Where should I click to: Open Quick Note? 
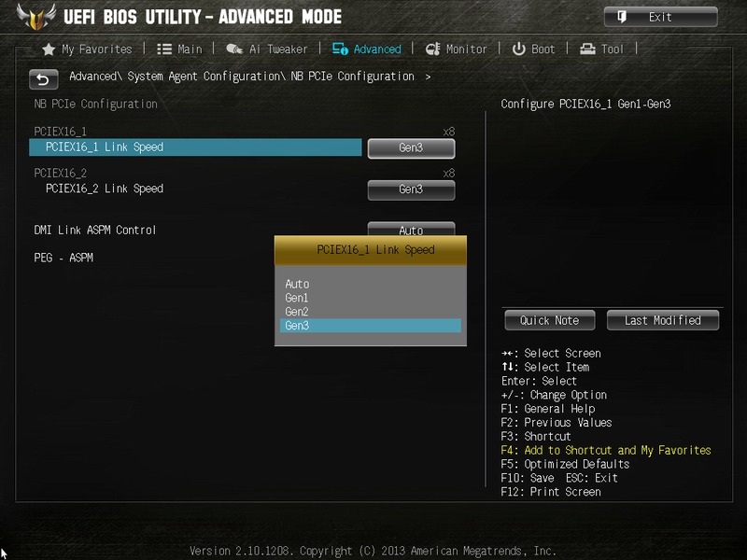pos(549,320)
